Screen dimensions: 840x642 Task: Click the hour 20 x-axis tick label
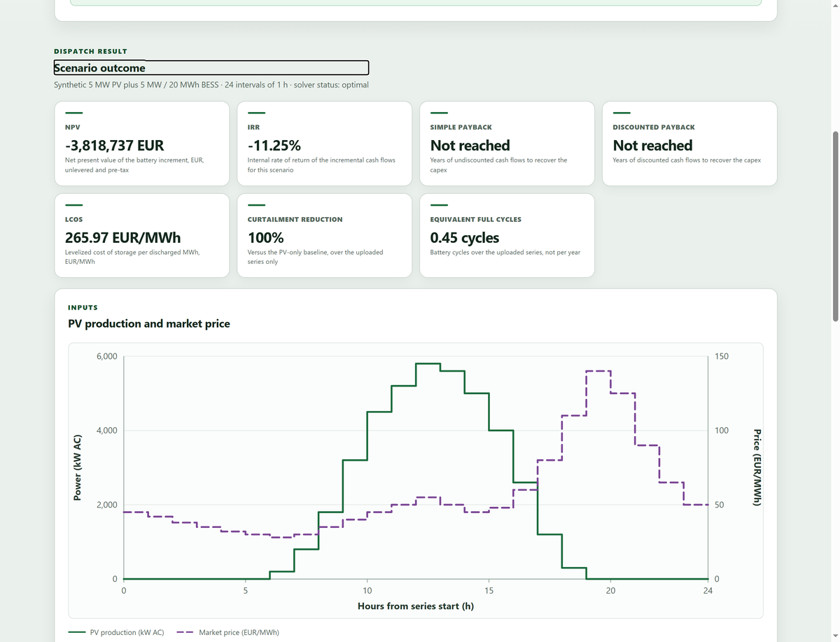point(610,591)
